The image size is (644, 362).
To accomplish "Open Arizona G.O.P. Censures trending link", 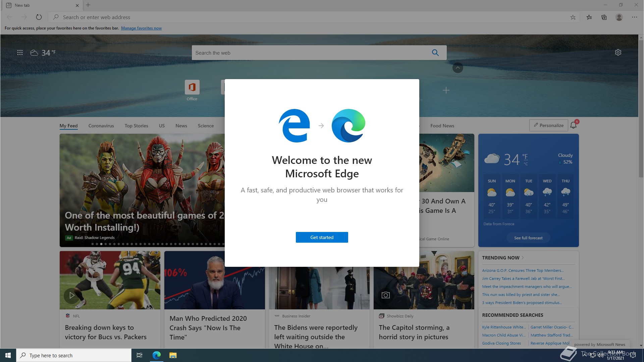I will tap(523, 270).
